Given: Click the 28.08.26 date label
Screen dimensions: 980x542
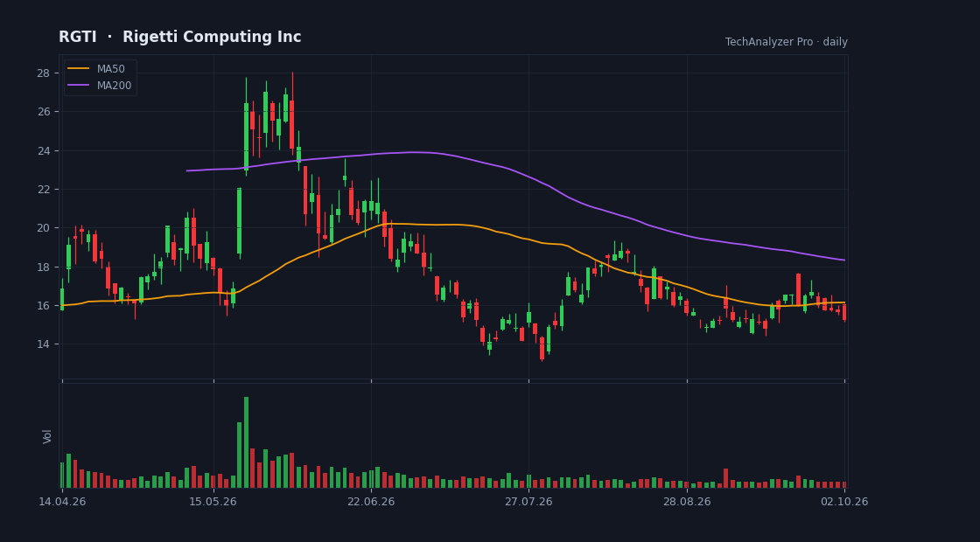Looking at the screenshot, I should pos(687,502).
